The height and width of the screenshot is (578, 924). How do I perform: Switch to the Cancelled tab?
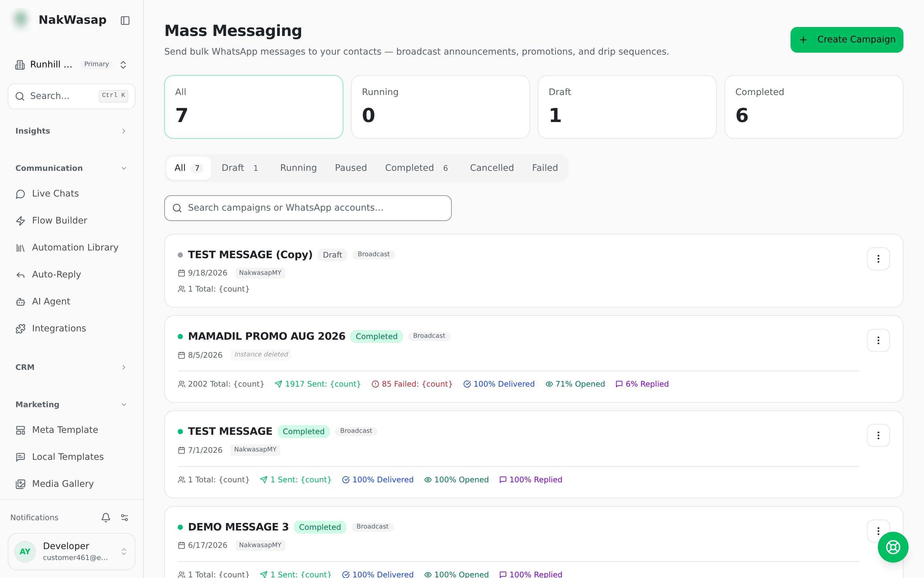coord(492,168)
